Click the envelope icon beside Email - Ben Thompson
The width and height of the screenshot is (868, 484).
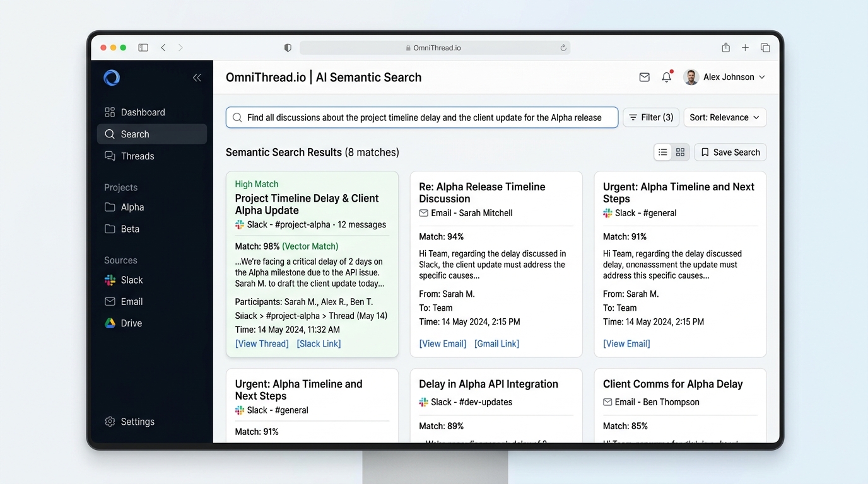(607, 402)
